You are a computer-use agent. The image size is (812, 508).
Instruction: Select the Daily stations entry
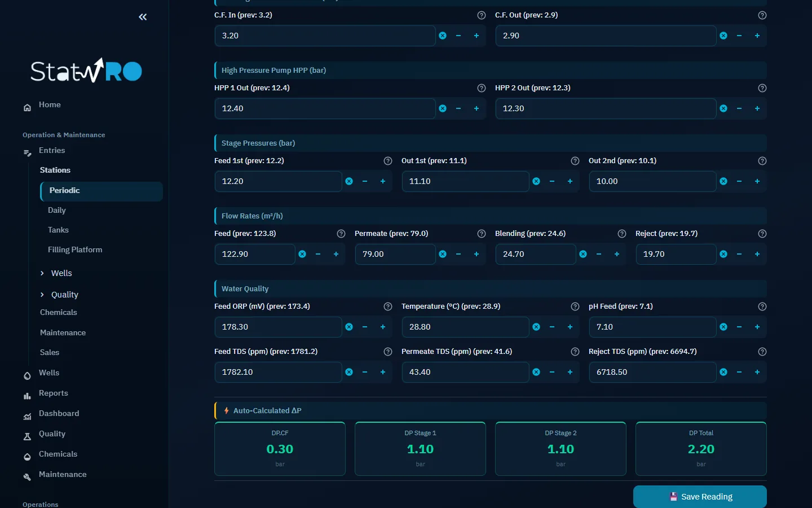(x=57, y=210)
